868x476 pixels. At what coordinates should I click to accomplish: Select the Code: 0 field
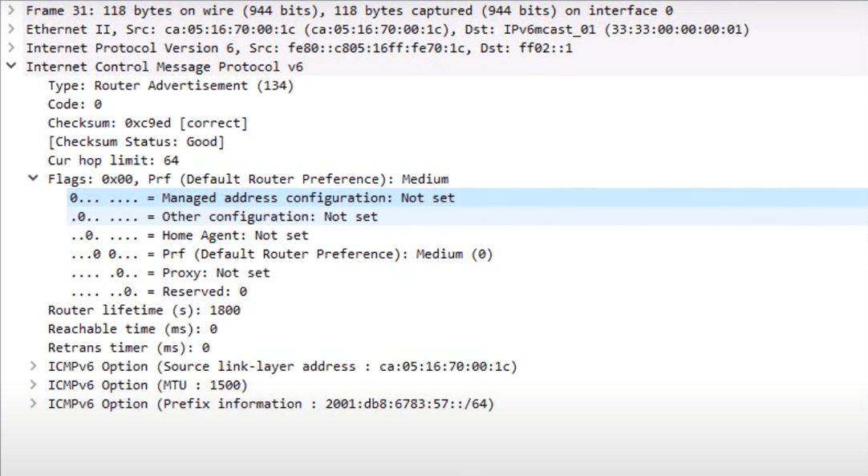pos(75,104)
